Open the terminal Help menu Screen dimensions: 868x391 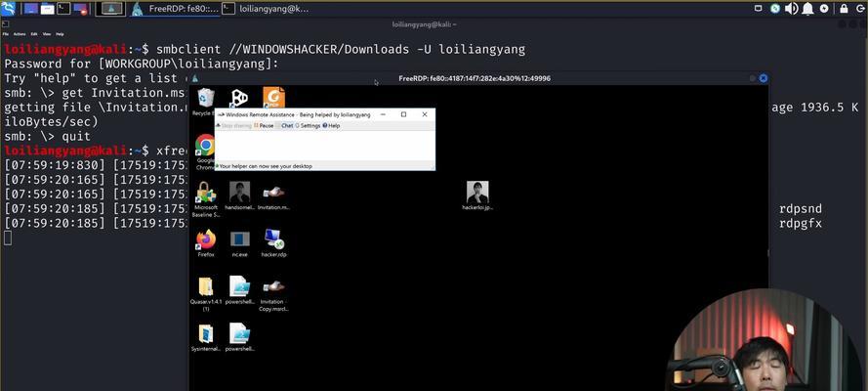(60, 34)
